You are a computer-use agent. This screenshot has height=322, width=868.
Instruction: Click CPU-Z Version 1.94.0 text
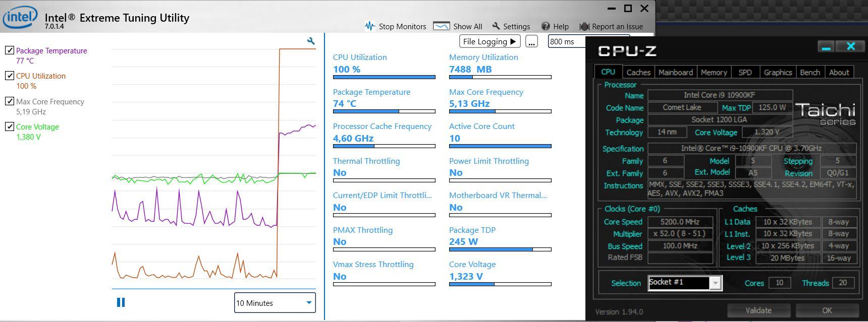click(619, 311)
